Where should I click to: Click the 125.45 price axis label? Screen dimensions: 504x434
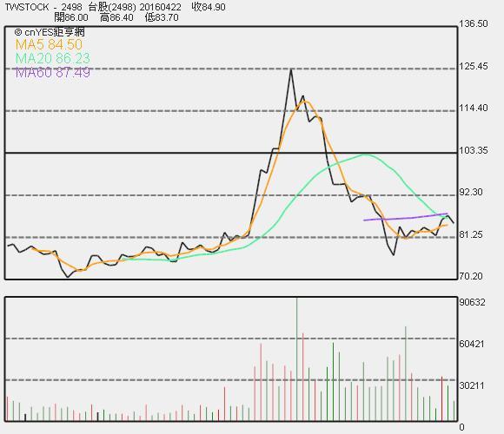coord(473,66)
